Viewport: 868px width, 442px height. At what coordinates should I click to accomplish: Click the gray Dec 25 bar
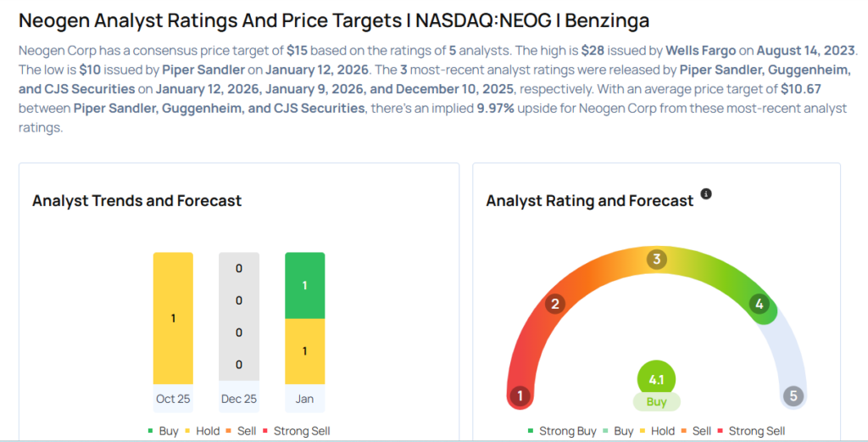pos(239,318)
